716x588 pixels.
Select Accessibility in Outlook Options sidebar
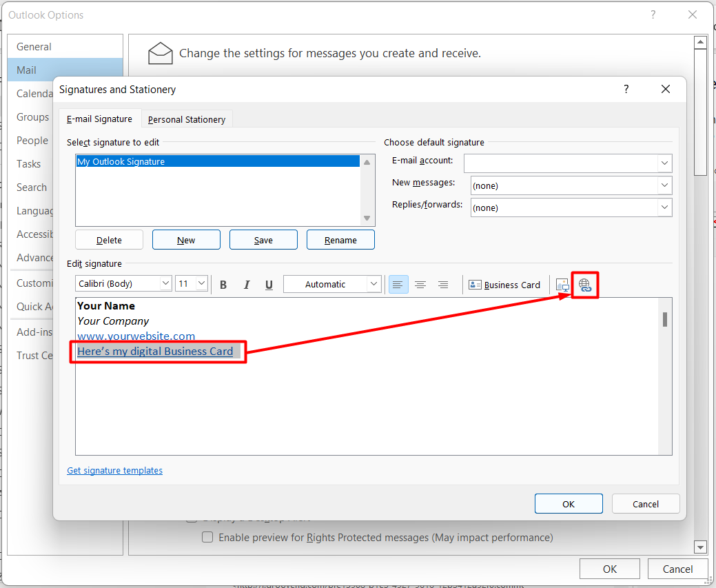click(x=34, y=234)
